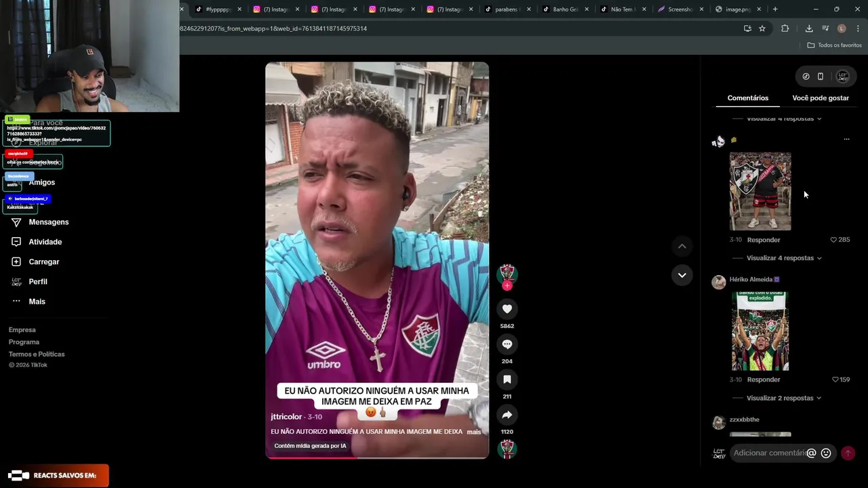Open the three-dot menu on first comment
868x488 pixels.
point(846,139)
